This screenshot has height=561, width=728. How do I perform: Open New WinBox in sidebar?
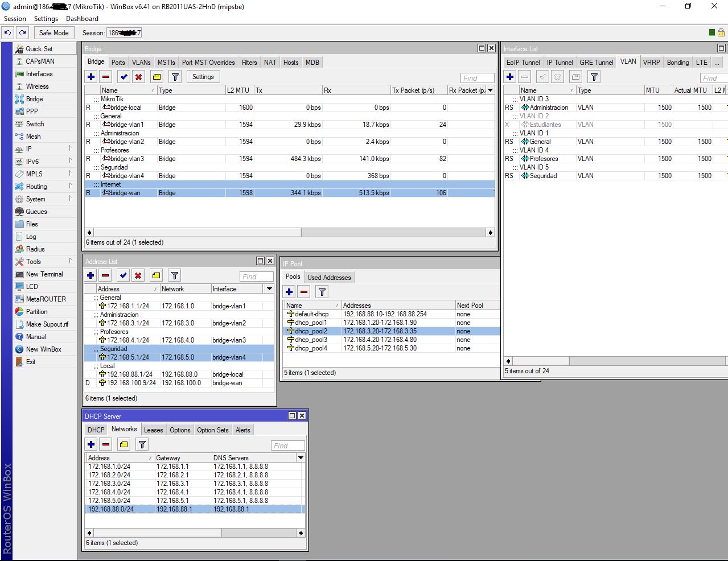tap(45, 349)
